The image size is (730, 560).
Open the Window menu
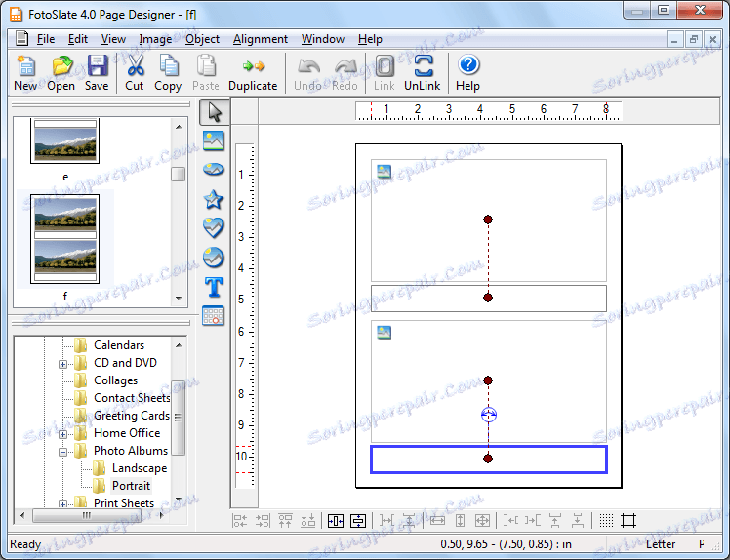(323, 39)
